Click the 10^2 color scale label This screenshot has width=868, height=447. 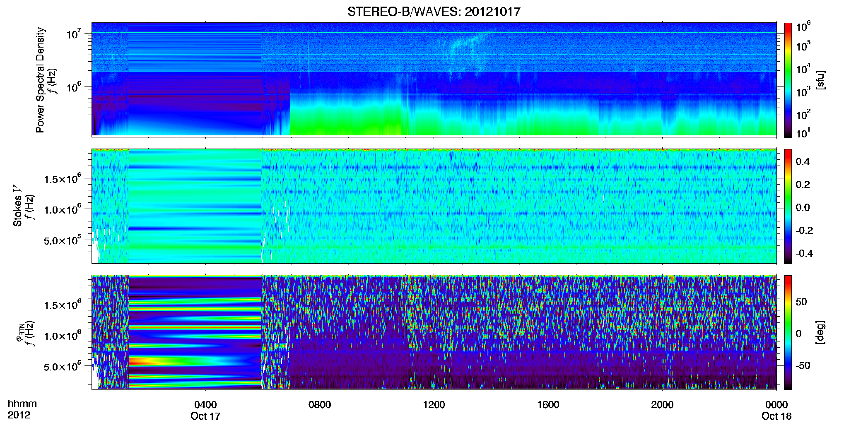[x=803, y=115]
